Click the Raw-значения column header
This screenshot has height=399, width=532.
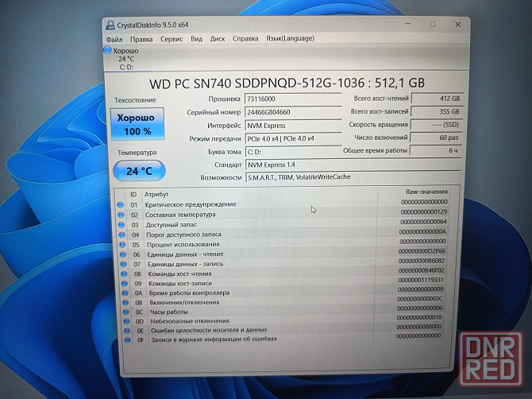425,192
